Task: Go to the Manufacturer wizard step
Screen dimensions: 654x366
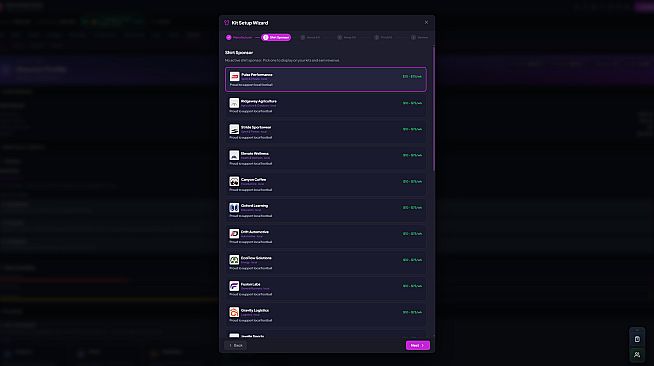Action: 239,38
